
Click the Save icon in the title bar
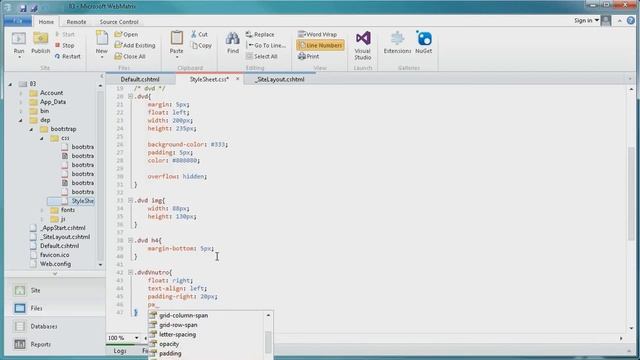(x=23, y=7)
